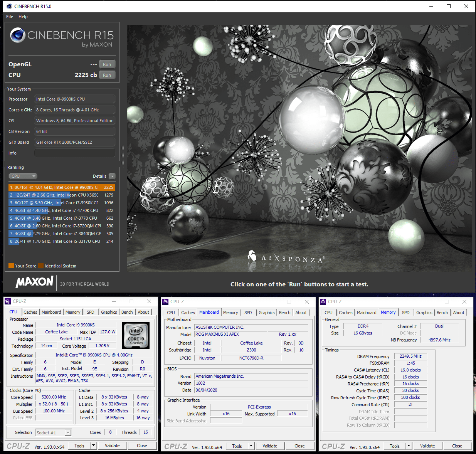The image size is (476, 454).
Task: Click the orange Your Score legend swatch
Action: [11, 266]
